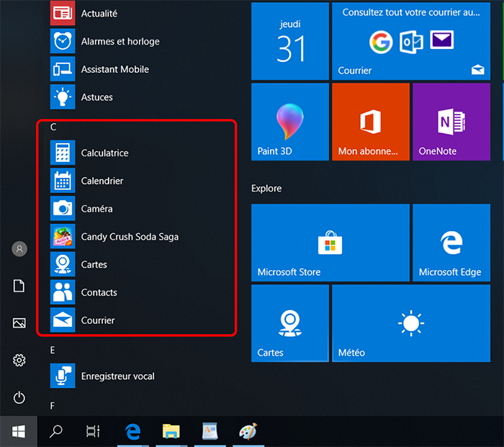Open the Paint palette taskbar icon
The width and height of the screenshot is (504, 447).
tap(248, 431)
